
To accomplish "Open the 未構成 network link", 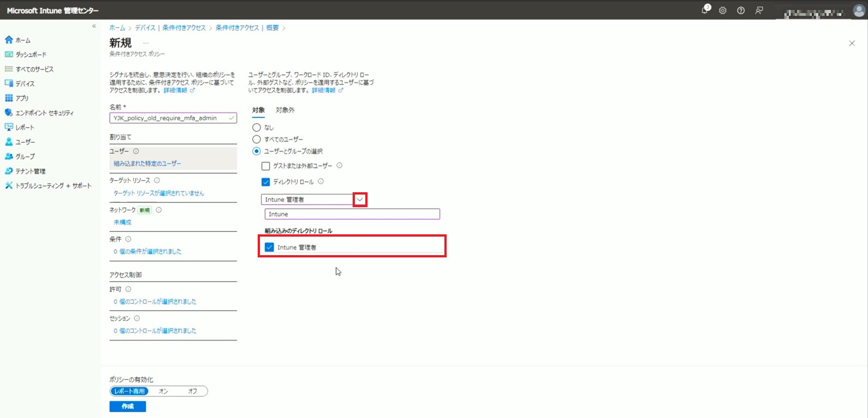I will [122, 222].
